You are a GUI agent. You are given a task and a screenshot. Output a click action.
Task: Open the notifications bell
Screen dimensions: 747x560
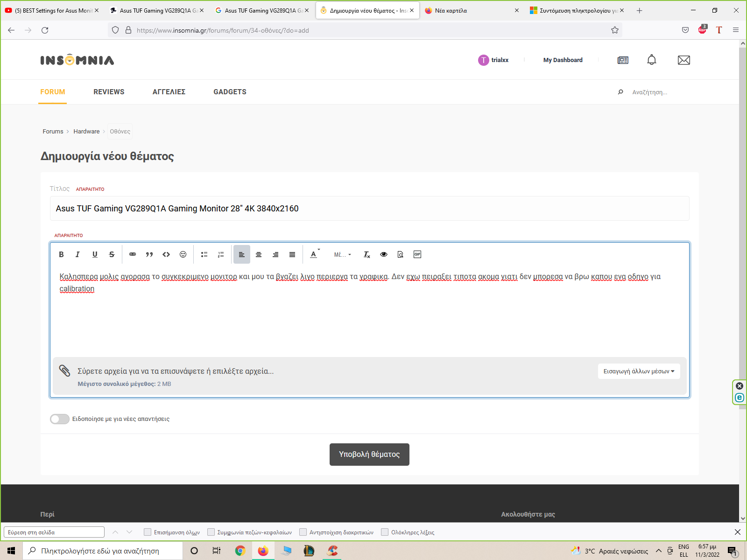click(652, 60)
